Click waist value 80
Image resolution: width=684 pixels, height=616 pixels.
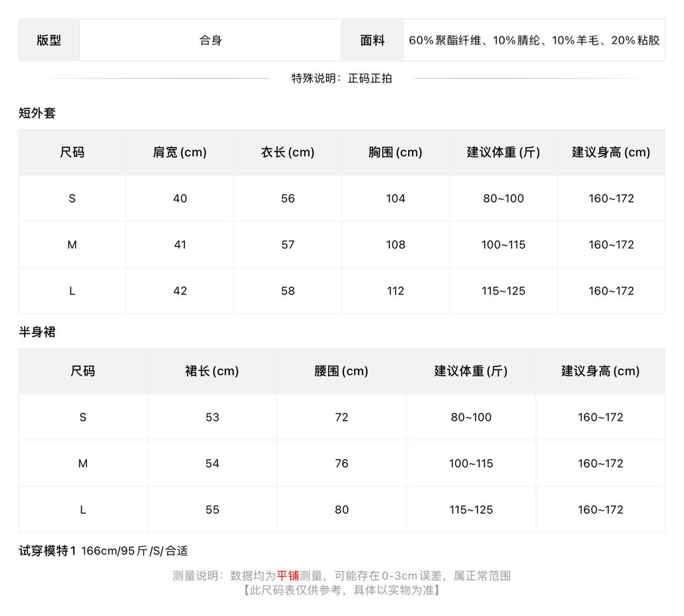coord(341,510)
